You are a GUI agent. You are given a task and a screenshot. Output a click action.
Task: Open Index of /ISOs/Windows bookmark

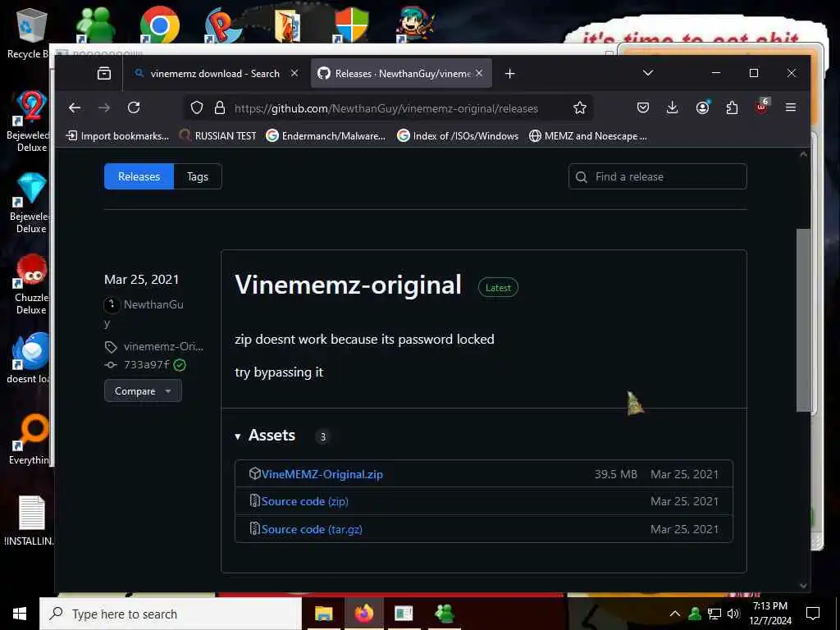tap(458, 136)
